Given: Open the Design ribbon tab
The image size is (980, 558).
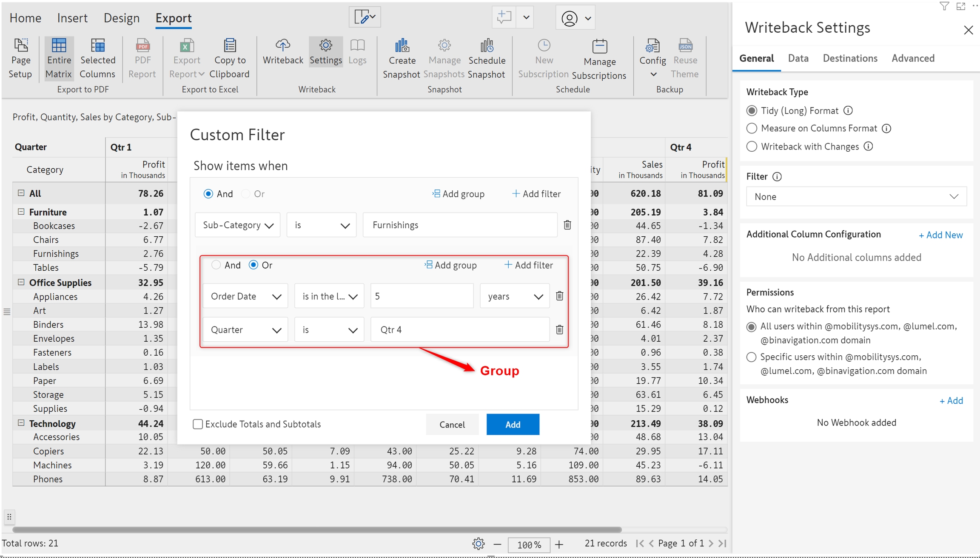Looking at the screenshot, I should click(122, 18).
